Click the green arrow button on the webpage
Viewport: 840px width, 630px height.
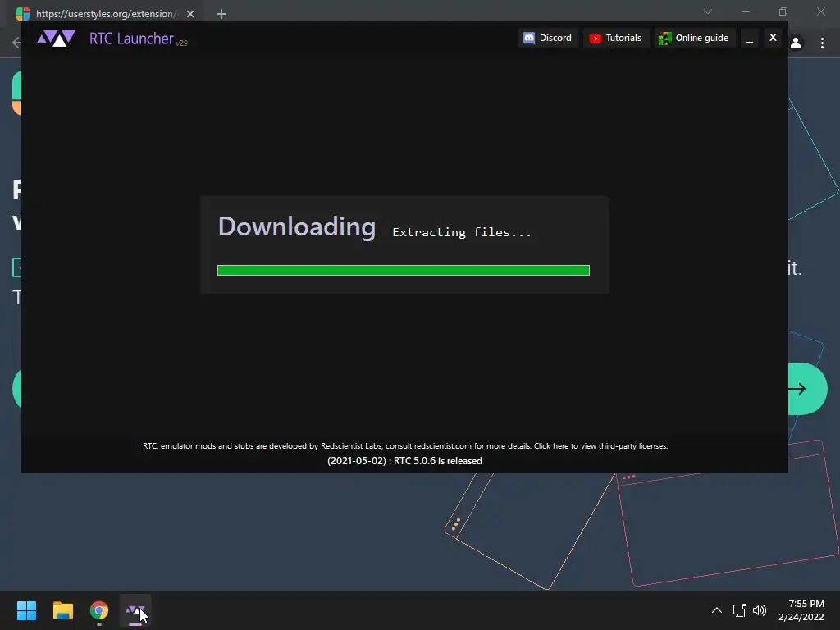click(x=807, y=389)
